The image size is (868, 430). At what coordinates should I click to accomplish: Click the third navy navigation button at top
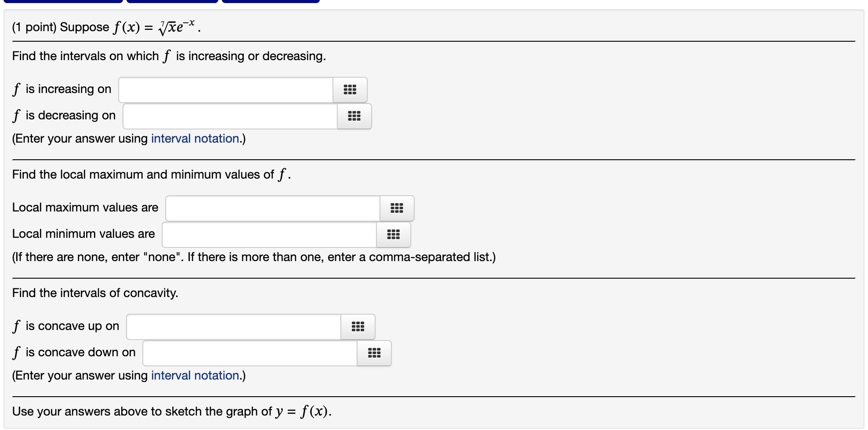coord(270,1)
